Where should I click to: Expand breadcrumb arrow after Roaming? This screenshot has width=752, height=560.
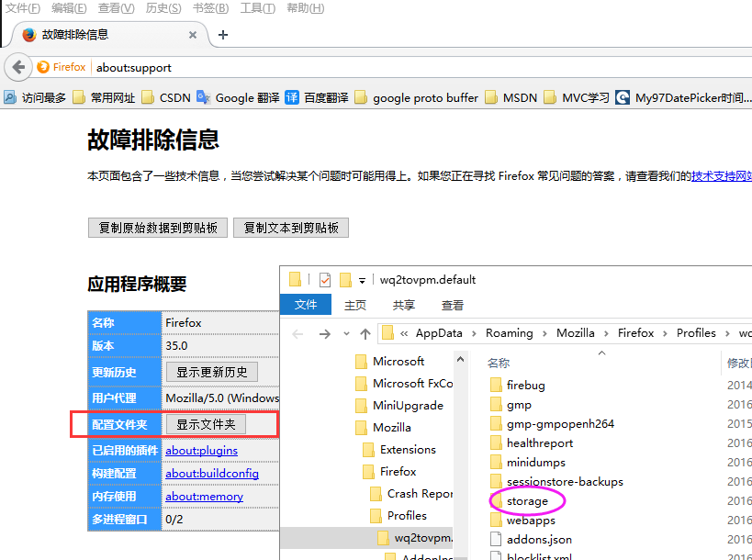pos(544,333)
